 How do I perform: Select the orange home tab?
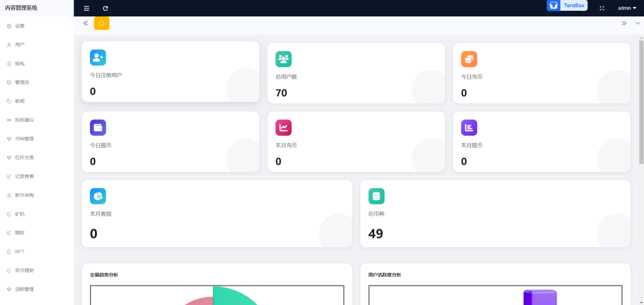pos(101,23)
